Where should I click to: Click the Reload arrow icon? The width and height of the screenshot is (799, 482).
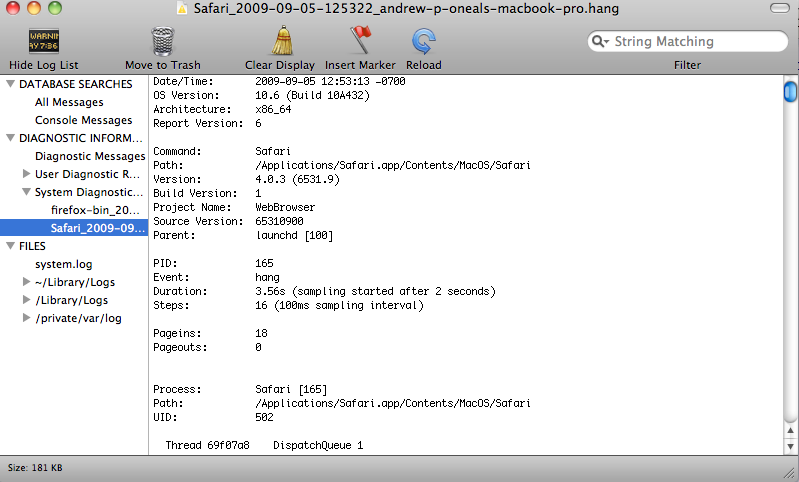coord(423,41)
